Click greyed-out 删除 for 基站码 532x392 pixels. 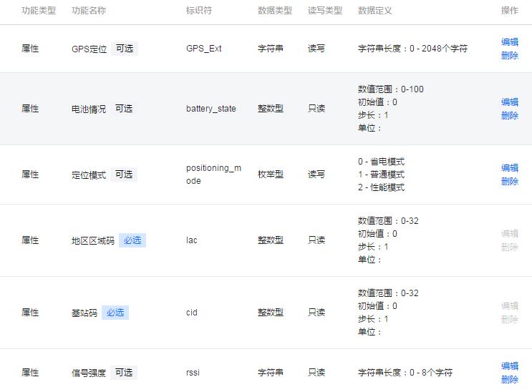(x=510, y=320)
